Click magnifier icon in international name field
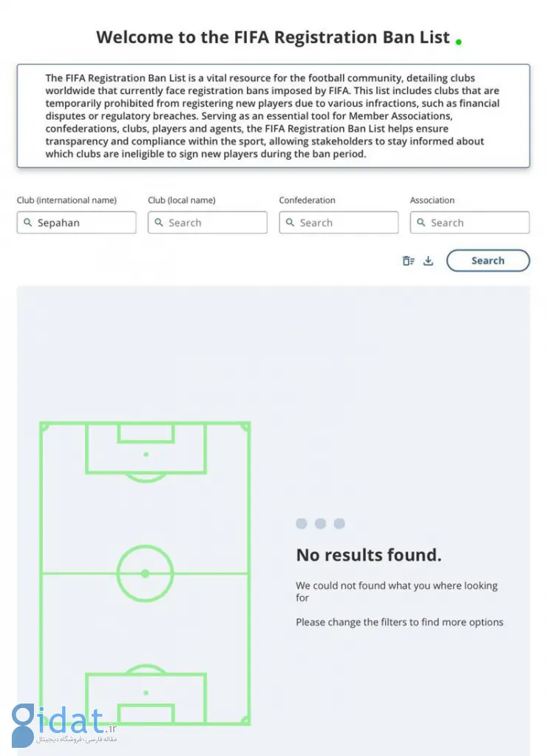Image resolution: width=547 pixels, height=756 pixels. pyautogui.click(x=28, y=222)
